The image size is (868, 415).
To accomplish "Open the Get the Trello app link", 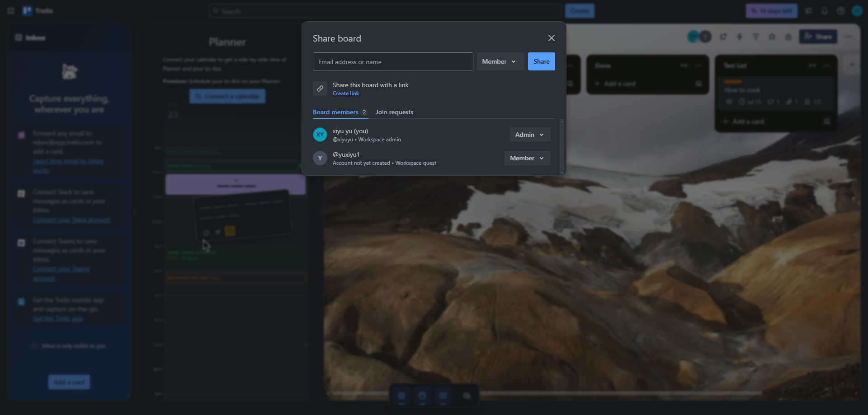I will (x=58, y=318).
